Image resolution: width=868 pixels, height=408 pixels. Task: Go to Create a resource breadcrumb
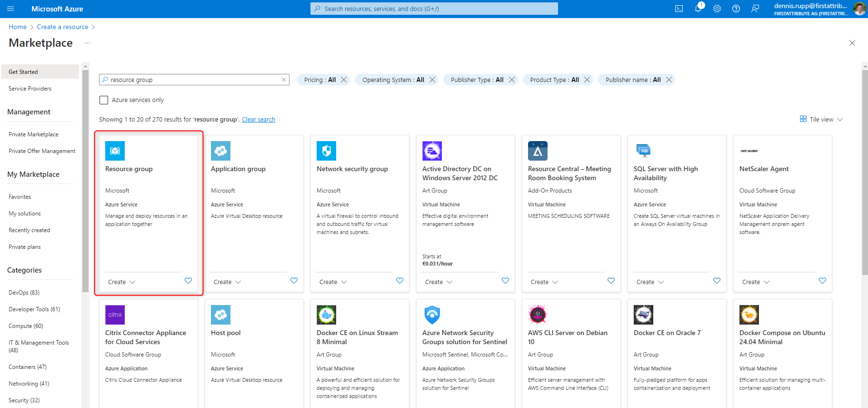point(62,27)
